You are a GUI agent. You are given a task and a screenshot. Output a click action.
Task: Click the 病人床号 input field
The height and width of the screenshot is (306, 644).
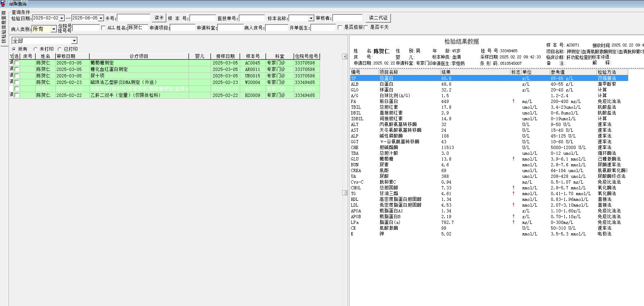coord(277,28)
